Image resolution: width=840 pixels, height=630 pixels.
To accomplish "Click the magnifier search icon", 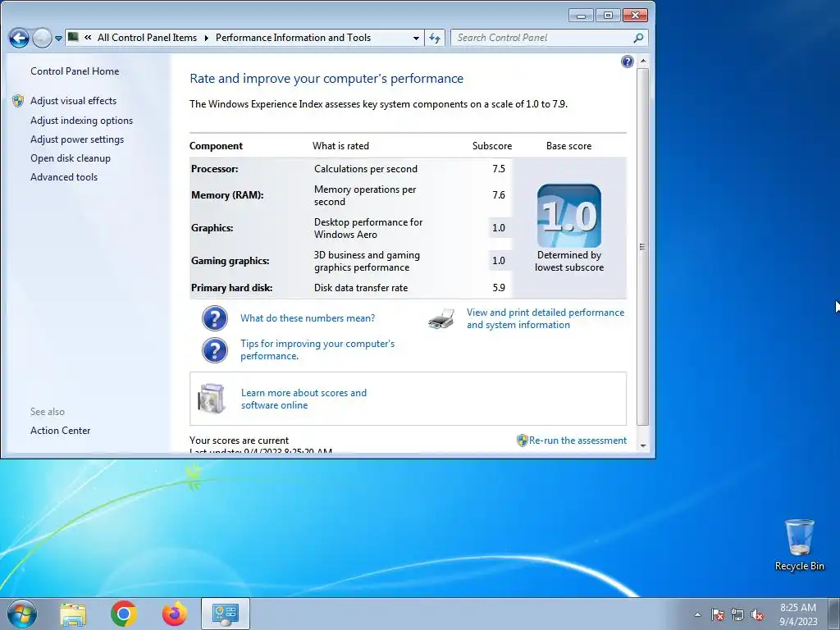I will [x=637, y=38].
